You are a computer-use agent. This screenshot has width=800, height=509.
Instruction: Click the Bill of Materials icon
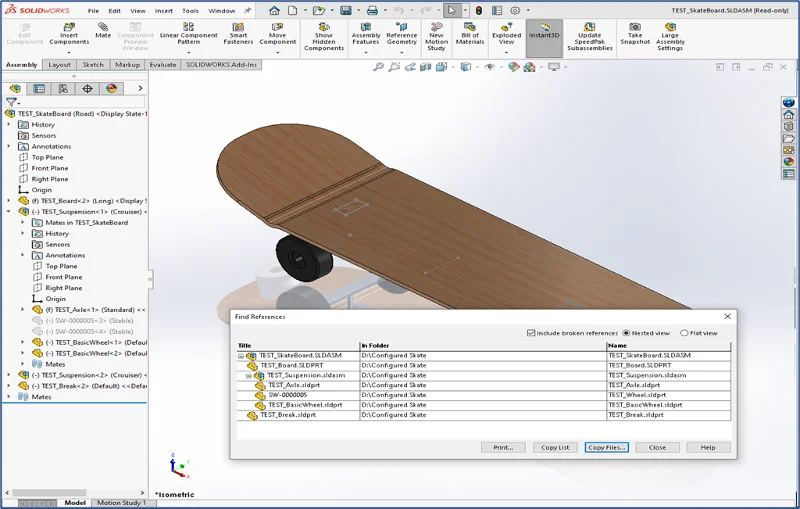pyautogui.click(x=468, y=34)
